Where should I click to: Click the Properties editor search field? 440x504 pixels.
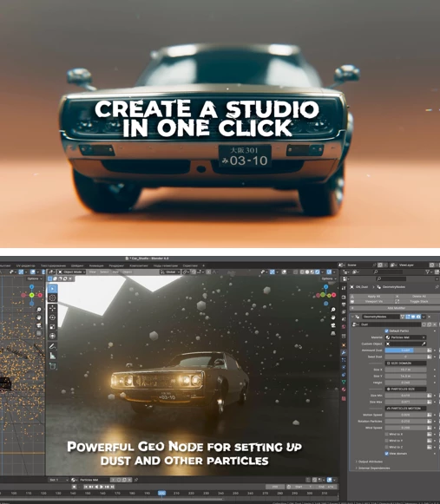(391, 278)
